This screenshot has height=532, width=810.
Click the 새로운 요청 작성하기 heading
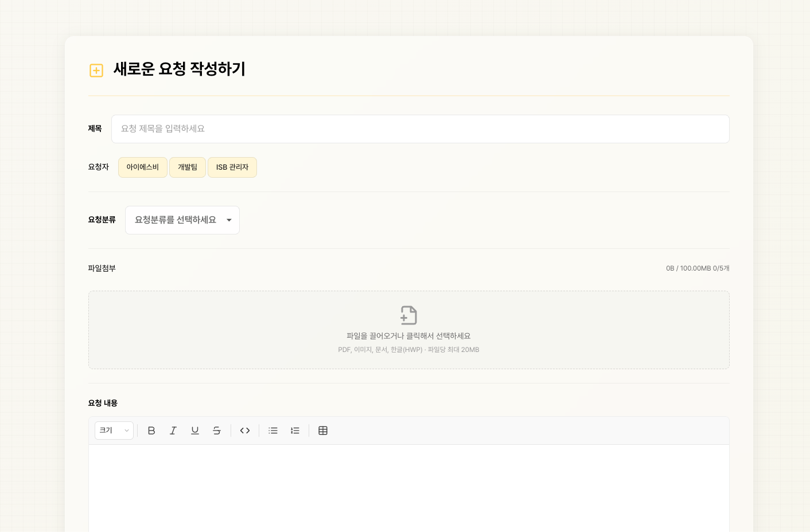[180, 69]
